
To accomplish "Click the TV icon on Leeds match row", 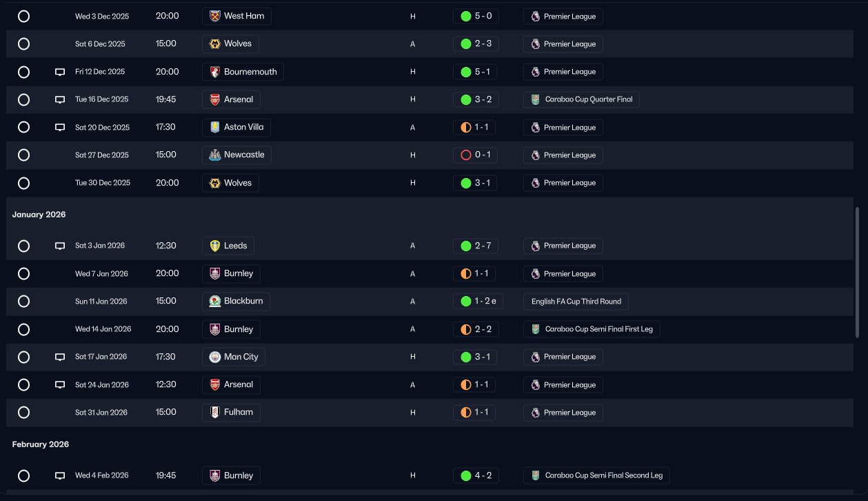I will 60,246.
